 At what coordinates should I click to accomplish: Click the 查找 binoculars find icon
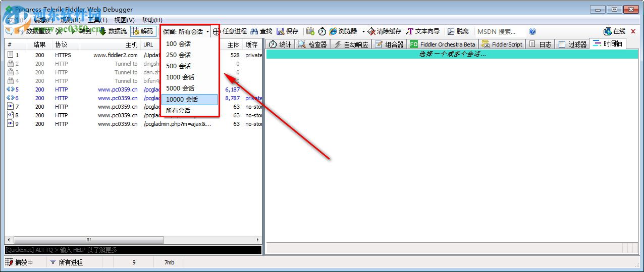(254, 31)
